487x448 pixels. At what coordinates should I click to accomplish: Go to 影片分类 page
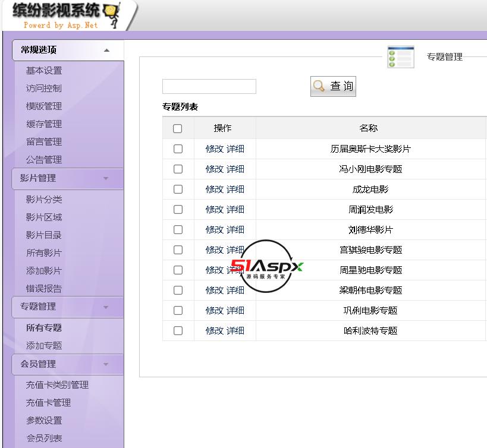[x=44, y=200]
